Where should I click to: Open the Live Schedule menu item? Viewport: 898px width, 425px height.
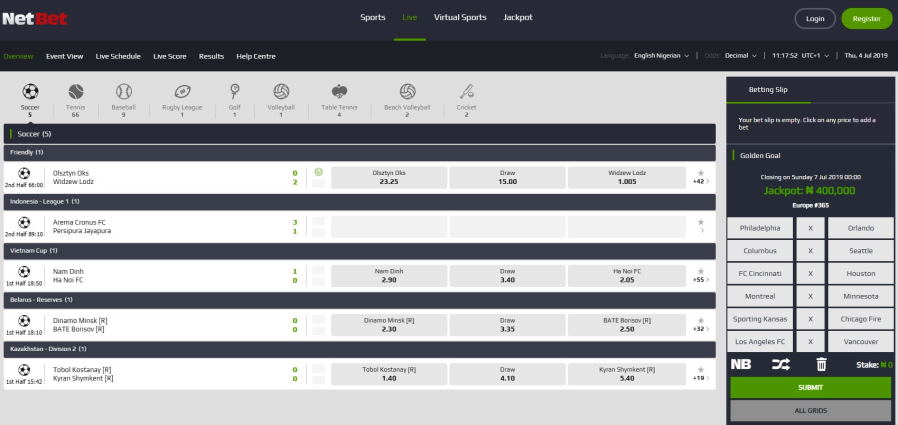[x=118, y=56]
